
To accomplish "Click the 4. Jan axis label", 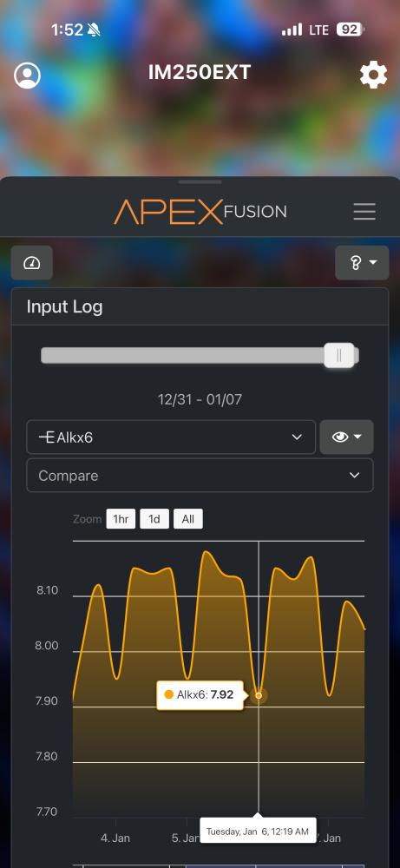I will click(x=115, y=838).
